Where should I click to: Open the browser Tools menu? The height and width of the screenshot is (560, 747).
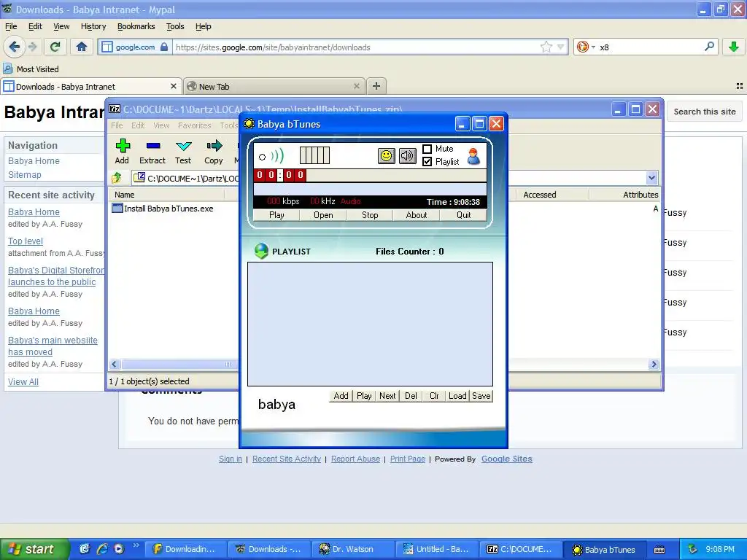point(175,26)
